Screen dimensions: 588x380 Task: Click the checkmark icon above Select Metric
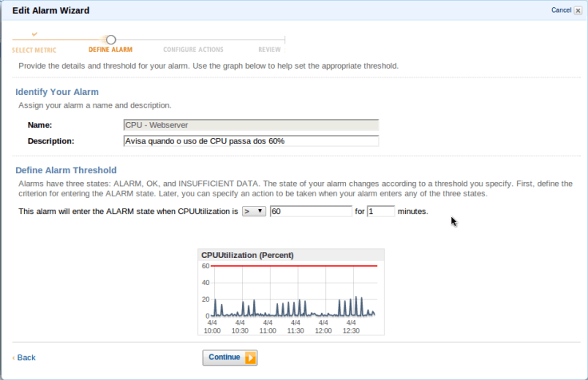pos(34,35)
